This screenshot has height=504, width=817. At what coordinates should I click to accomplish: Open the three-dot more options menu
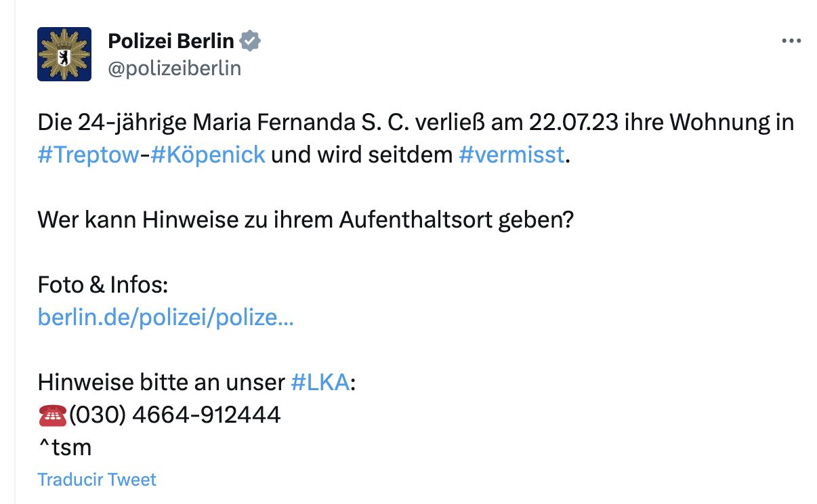791,41
